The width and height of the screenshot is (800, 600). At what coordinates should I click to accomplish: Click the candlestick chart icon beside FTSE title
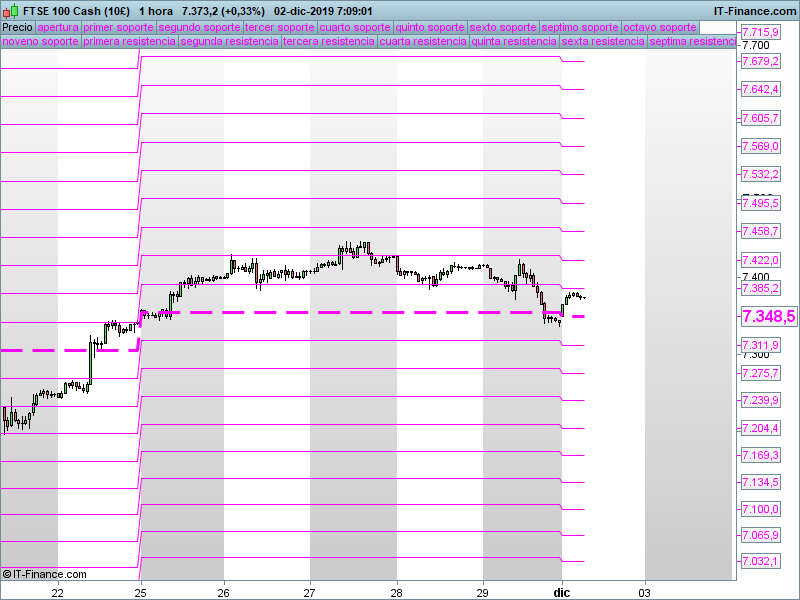[x=10, y=10]
